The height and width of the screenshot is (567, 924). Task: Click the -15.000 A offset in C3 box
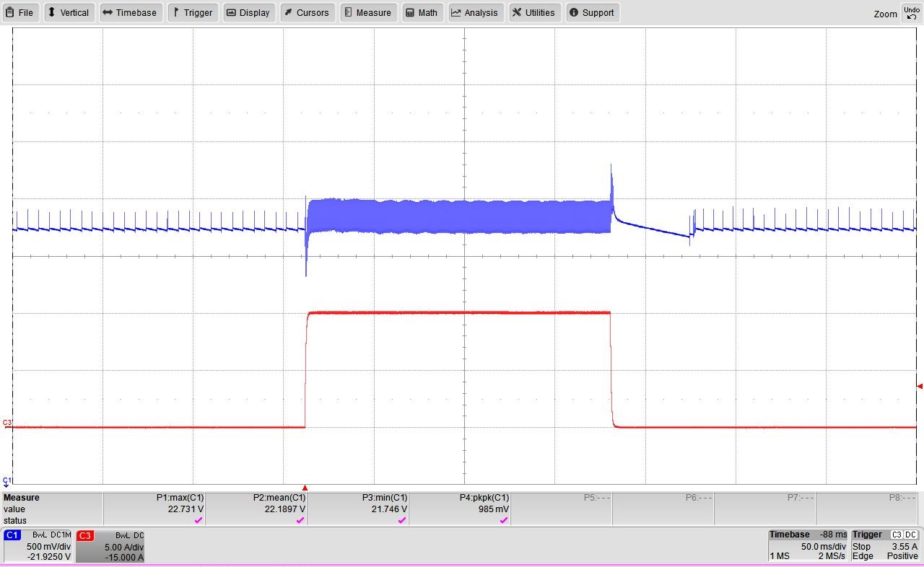point(124,558)
